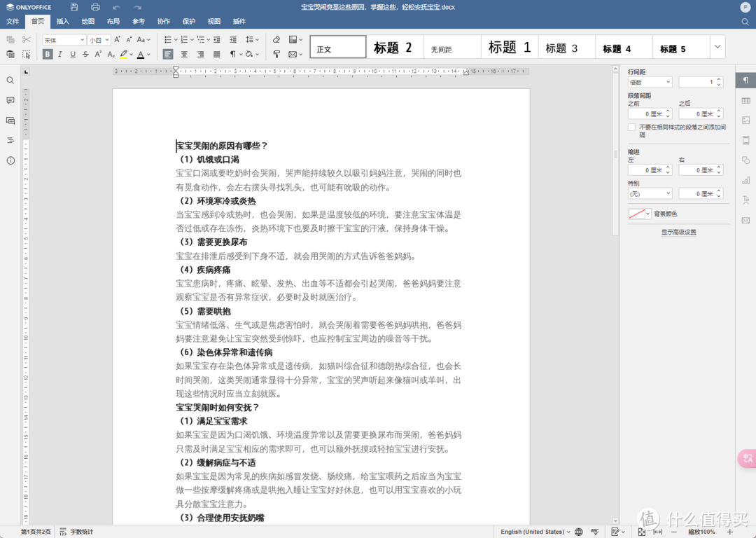This screenshot has height=538, width=756.
Task: Select the highlight color tool
Action: point(124,54)
